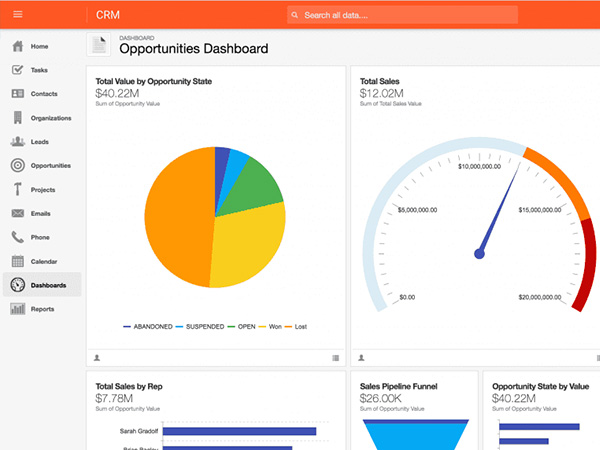
Task: Toggle SUSPENDED legend entry
Action: [200, 326]
